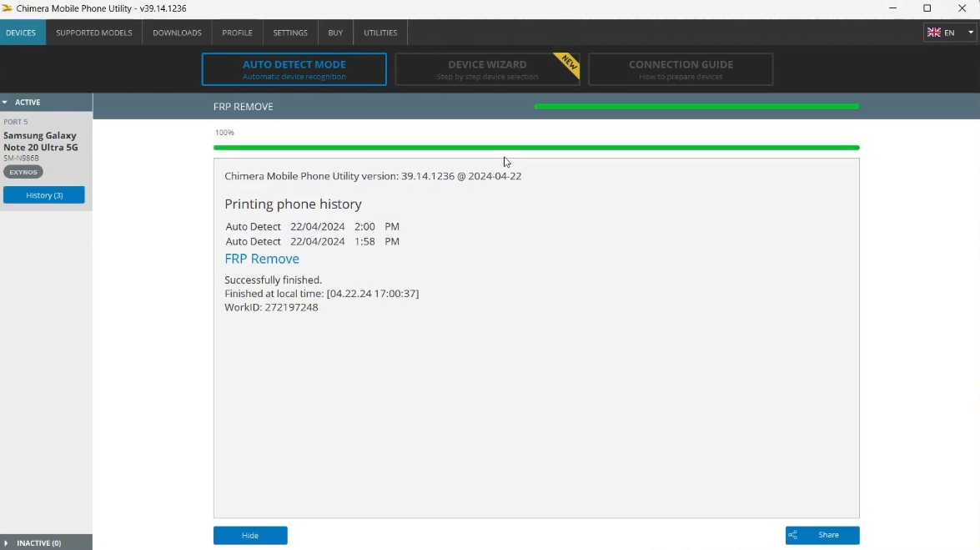
Task: Click the SM-N986B model text
Action: click(21, 159)
